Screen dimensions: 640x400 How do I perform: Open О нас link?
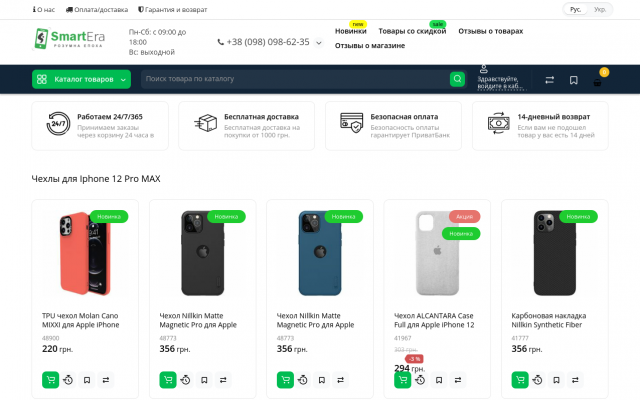(44, 9)
